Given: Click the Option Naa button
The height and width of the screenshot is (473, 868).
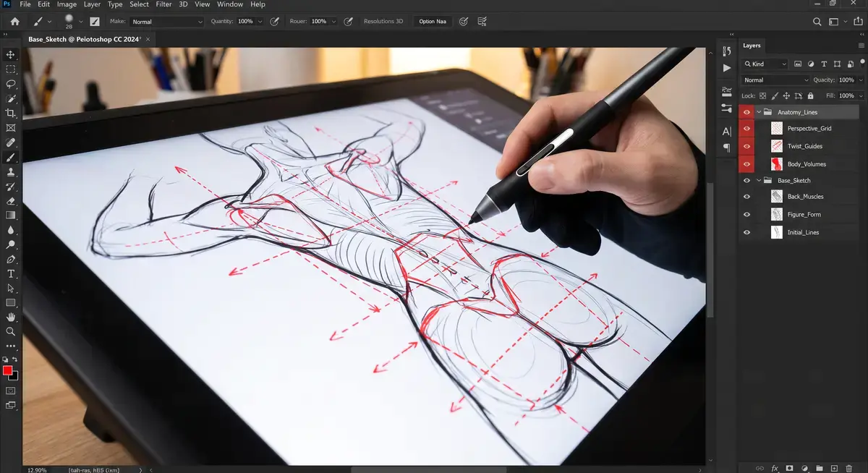Looking at the screenshot, I should 433,22.
